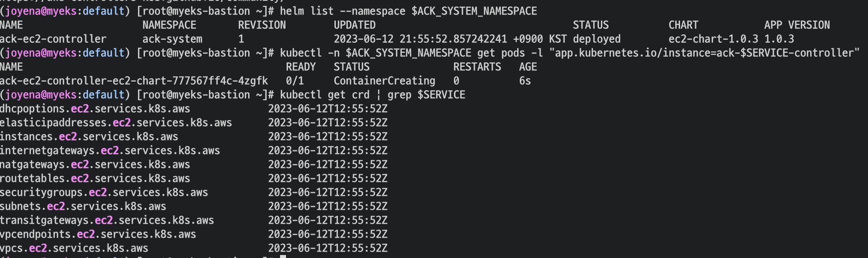Click the helm list command text
The width and height of the screenshot is (868, 258).
coord(408,11)
